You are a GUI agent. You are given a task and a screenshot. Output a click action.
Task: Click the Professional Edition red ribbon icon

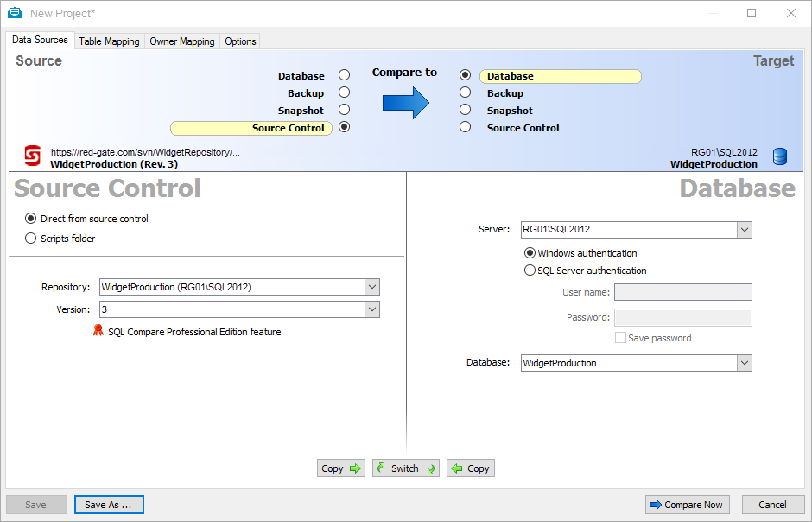(98, 331)
